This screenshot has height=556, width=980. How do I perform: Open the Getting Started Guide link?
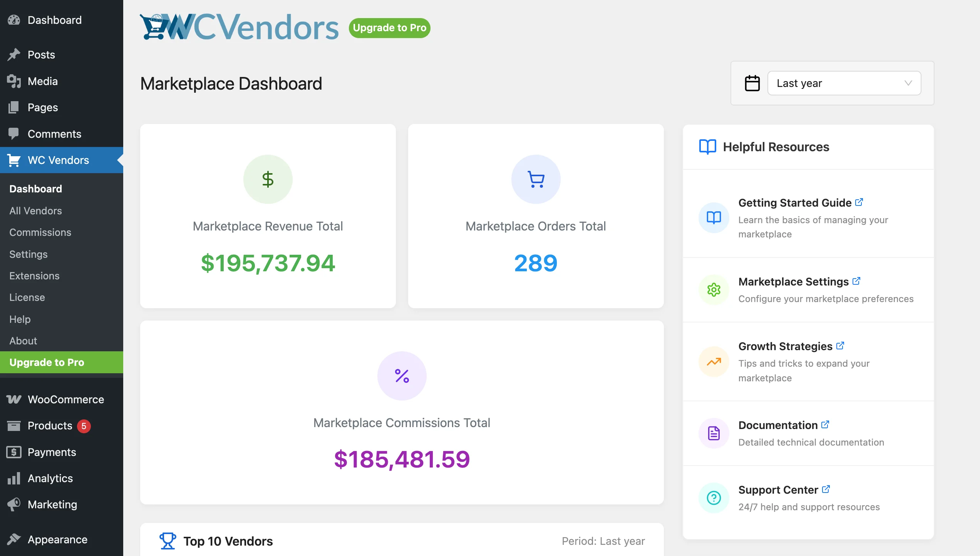(x=794, y=203)
